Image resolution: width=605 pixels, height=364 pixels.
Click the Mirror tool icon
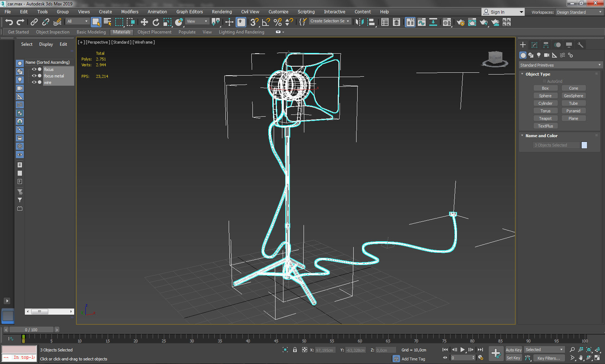click(x=359, y=22)
